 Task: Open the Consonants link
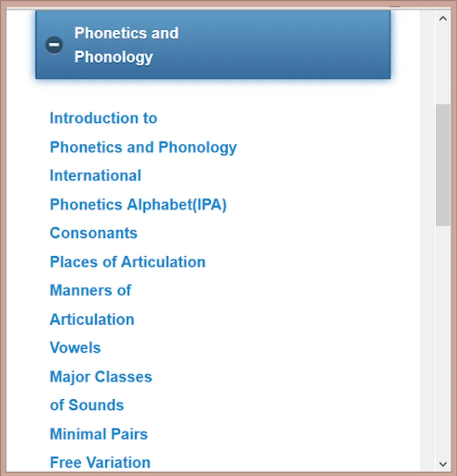coord(94,233)
